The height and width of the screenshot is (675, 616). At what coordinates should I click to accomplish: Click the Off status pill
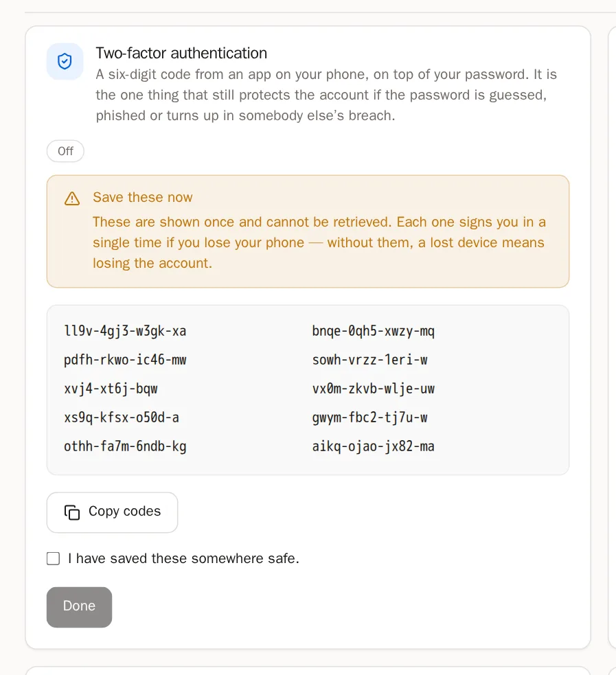coord(65,151)
